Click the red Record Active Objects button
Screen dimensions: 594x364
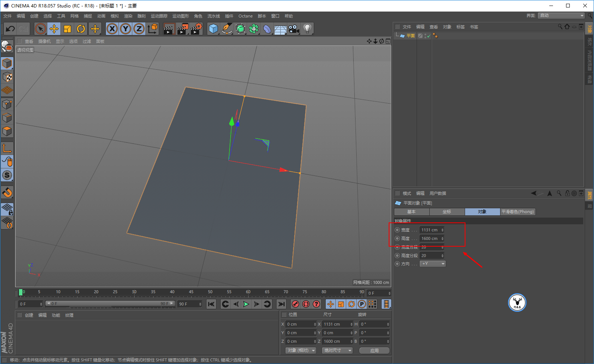click(x=296, y=304)
